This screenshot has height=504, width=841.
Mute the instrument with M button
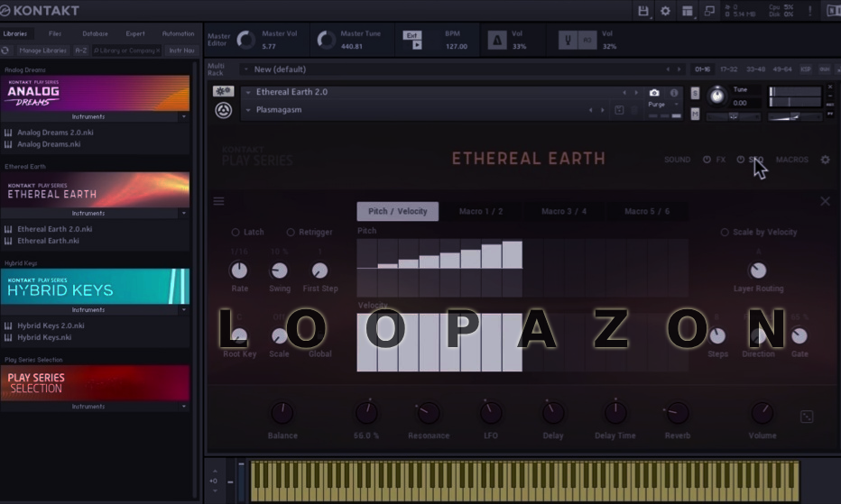click(695, 114)
